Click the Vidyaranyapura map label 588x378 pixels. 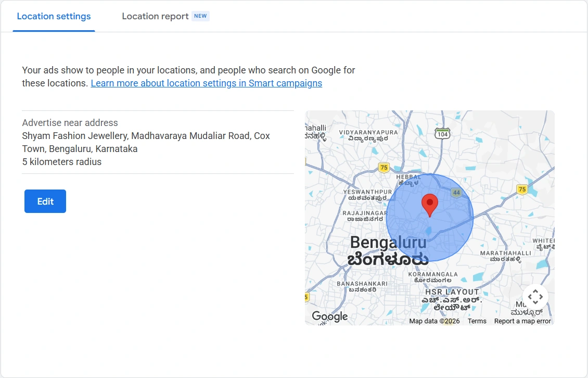click(368, 135)
